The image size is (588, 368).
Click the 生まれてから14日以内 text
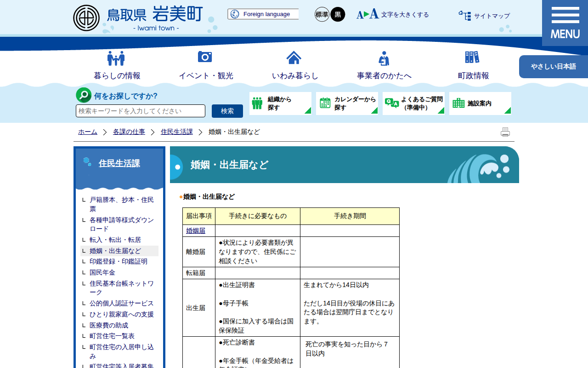pyautogui.click(x=336, y=285)
